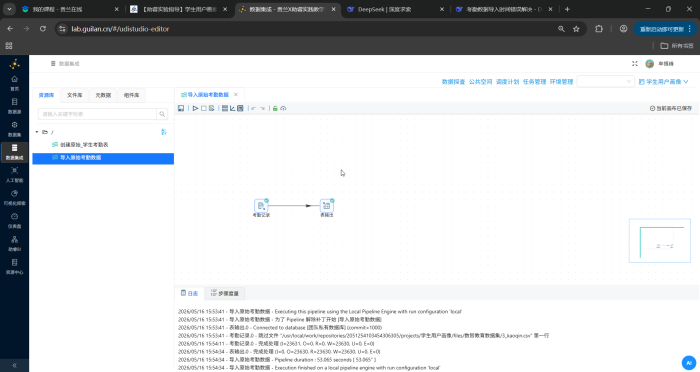Open 首页 home in left sidebar
The height and width of the screenshot is (372, 700).
pos(14,83)
